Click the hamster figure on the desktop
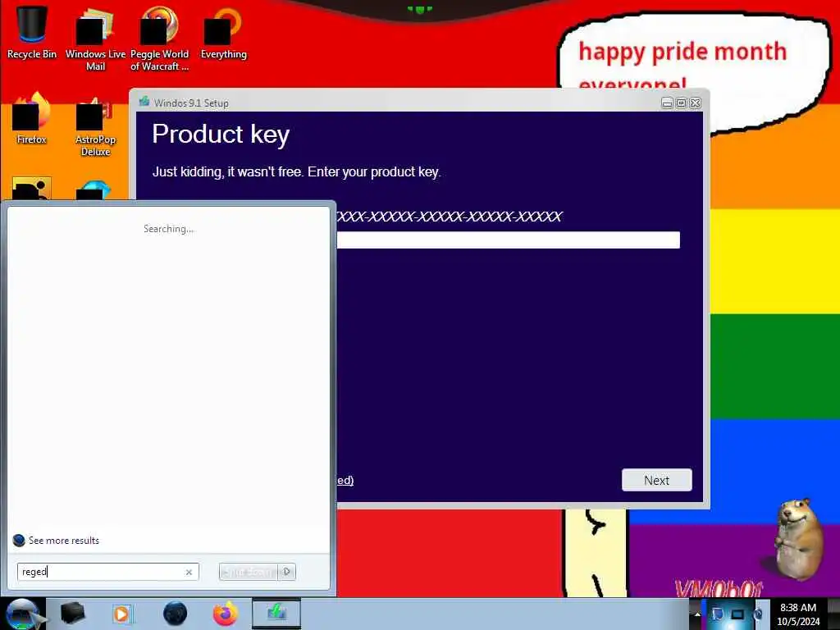840x630 pixels. (x=800, y=538)
